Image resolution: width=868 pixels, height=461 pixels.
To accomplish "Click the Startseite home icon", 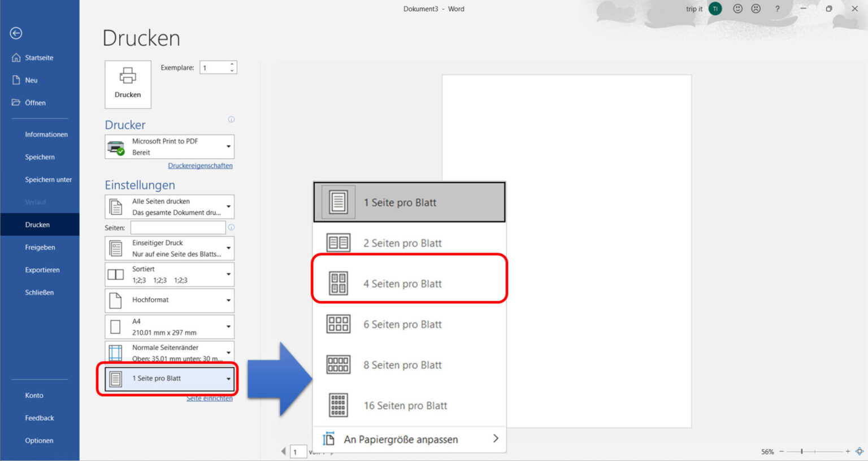I will pyautogui.click(x=16, y=58).
